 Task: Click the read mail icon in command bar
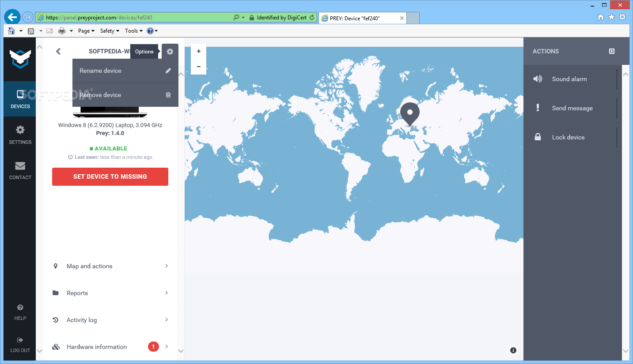(49, 31)
